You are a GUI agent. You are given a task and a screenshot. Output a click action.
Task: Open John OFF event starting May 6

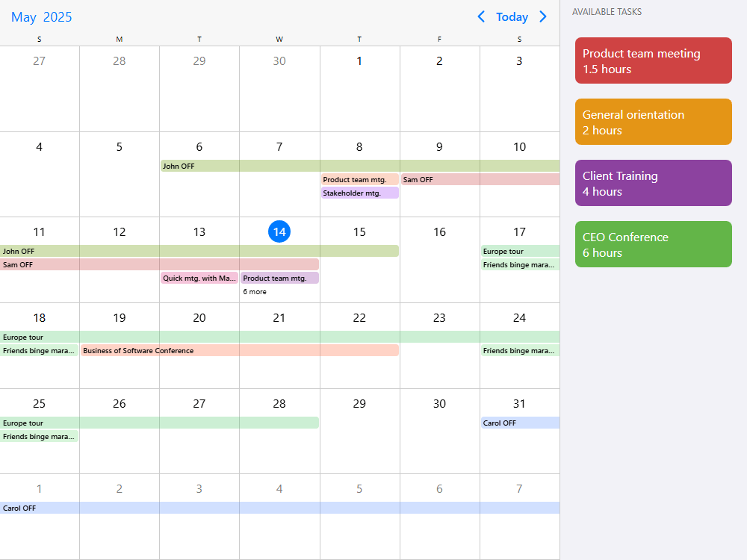(x=360, y=166)
